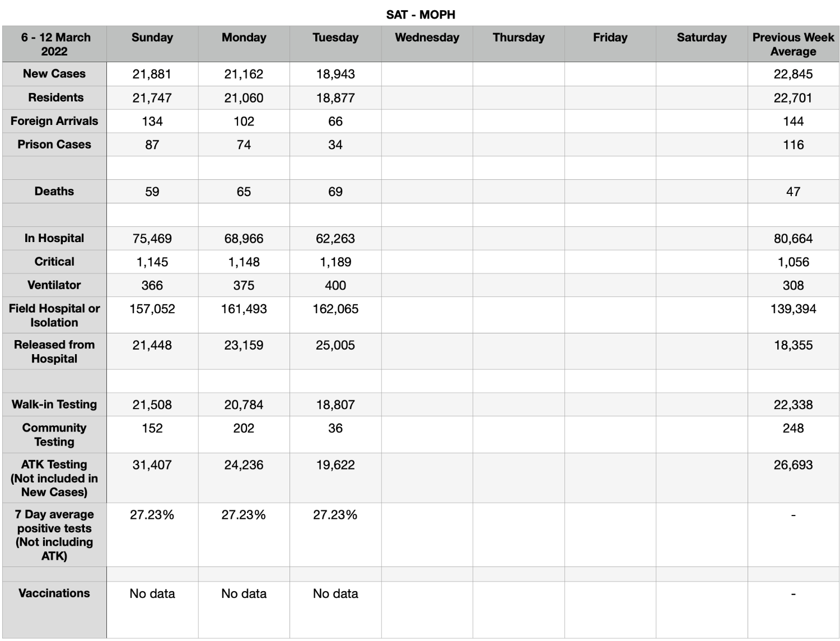
Task: Select Tuesday Released from Hospital 25,005
Action: (335, 351)
